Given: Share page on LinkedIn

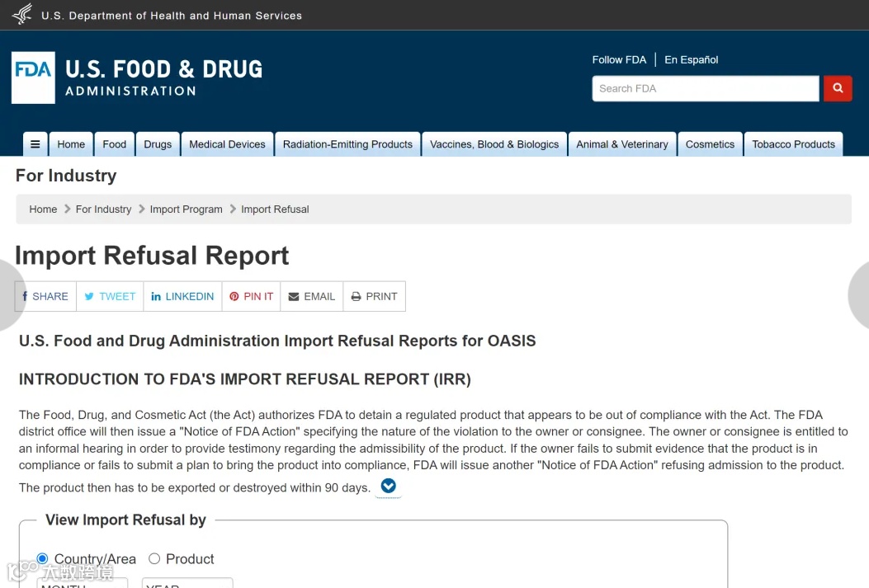Looking at the screenshot, I should [x=182, y=296].
